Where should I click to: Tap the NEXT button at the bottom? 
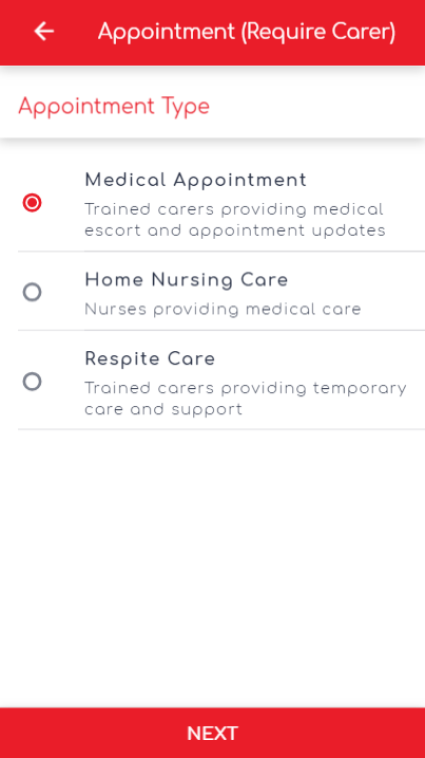(212, 733)
